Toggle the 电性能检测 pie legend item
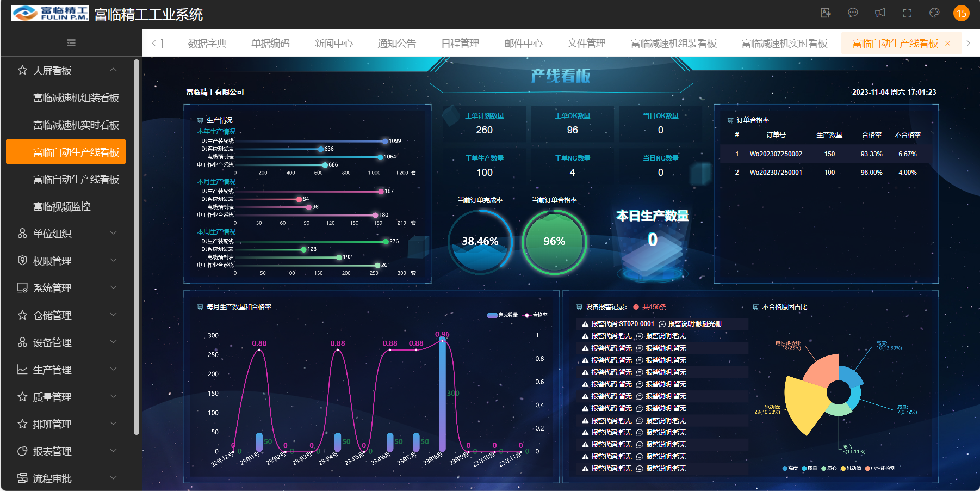 pos(880,468)
